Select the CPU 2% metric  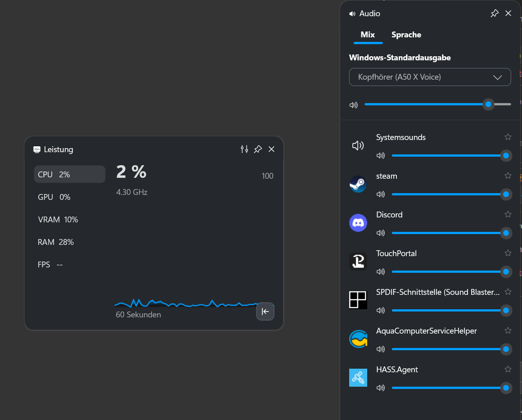coord(70,174)
